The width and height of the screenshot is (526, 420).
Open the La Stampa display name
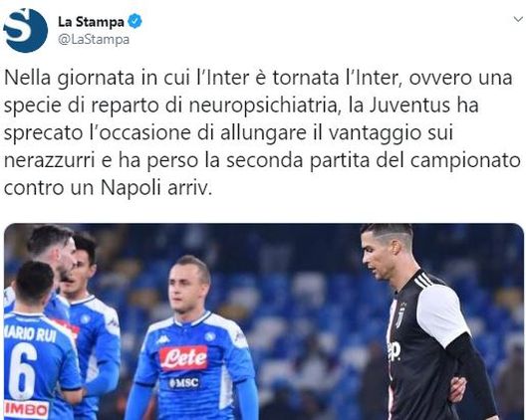[x=91, y=22]
